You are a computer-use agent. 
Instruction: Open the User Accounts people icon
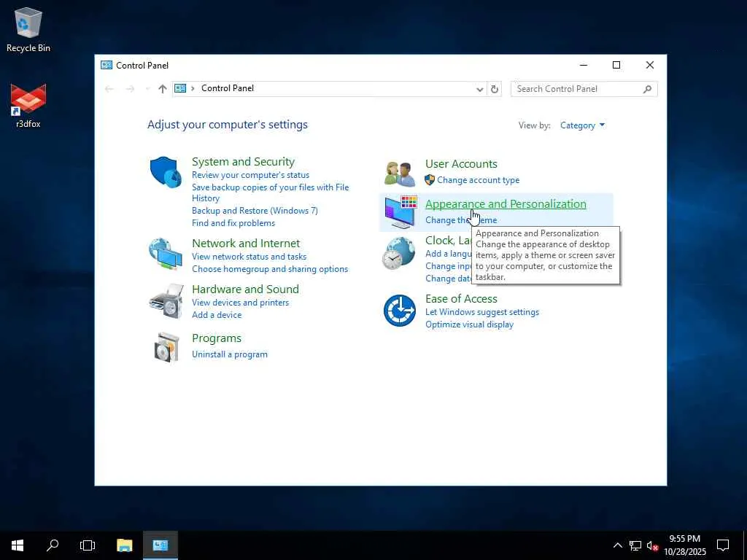400,174
